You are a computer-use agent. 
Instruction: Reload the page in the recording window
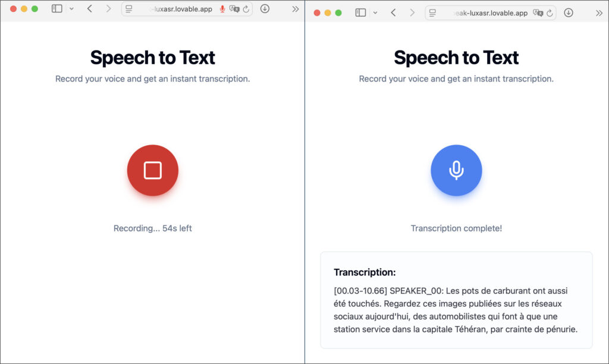246,10
